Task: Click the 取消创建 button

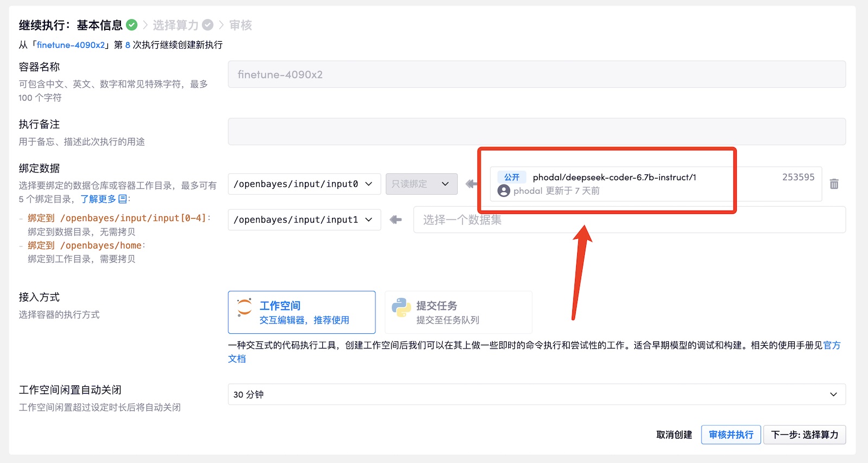Action: [x=674, y=435]
